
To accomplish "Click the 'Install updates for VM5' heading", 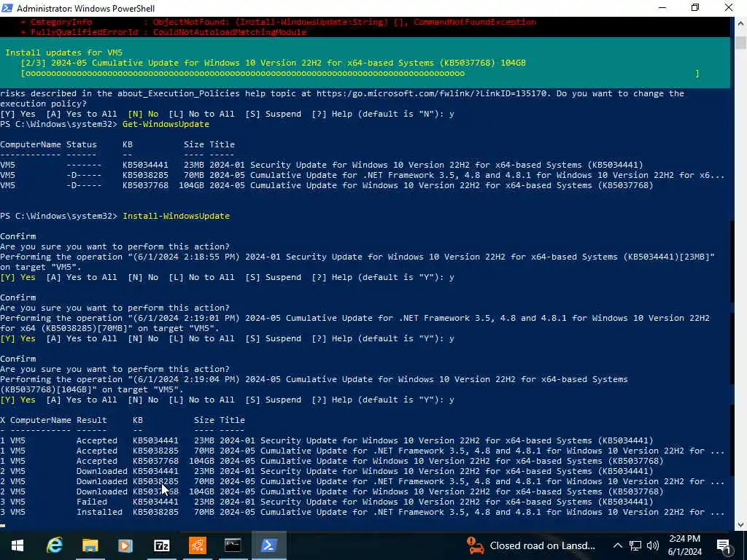I will coord(64,52).
